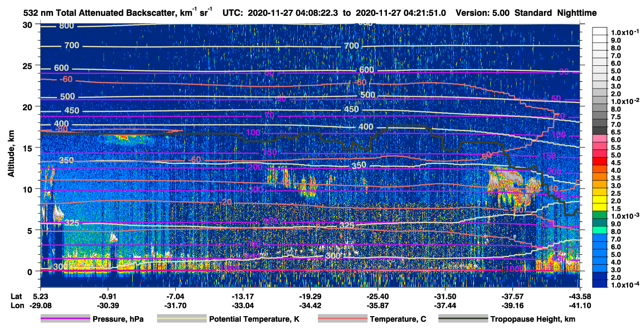Click the altitude tick label 30

28,24
